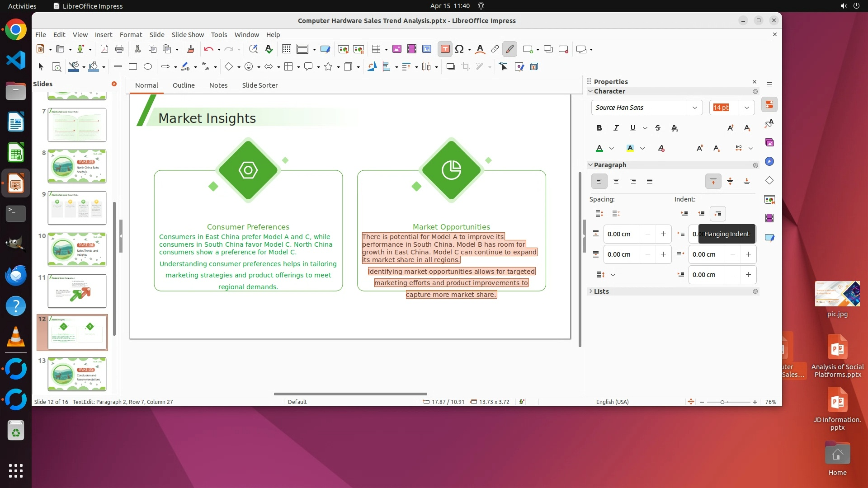Open the Gallery sidebar deck icon
This screenshot has width=868, height=488.
(x=769, y=143)
